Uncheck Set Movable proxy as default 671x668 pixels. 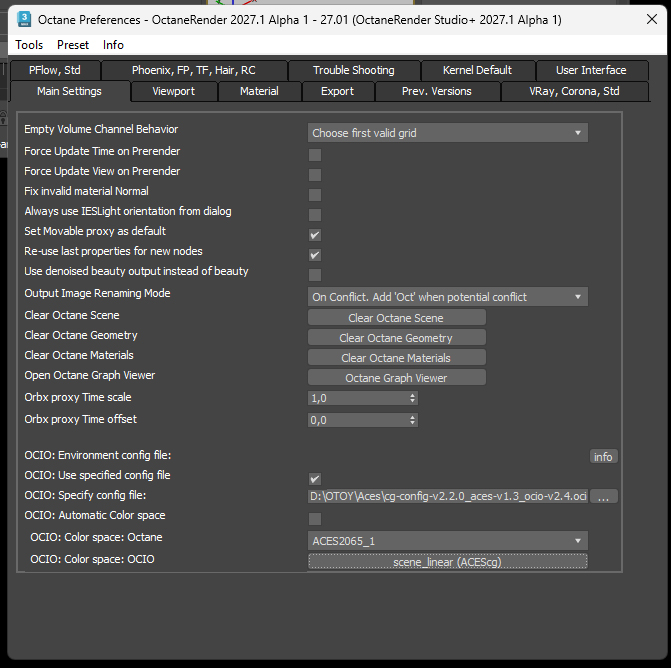tap(315, 235)
